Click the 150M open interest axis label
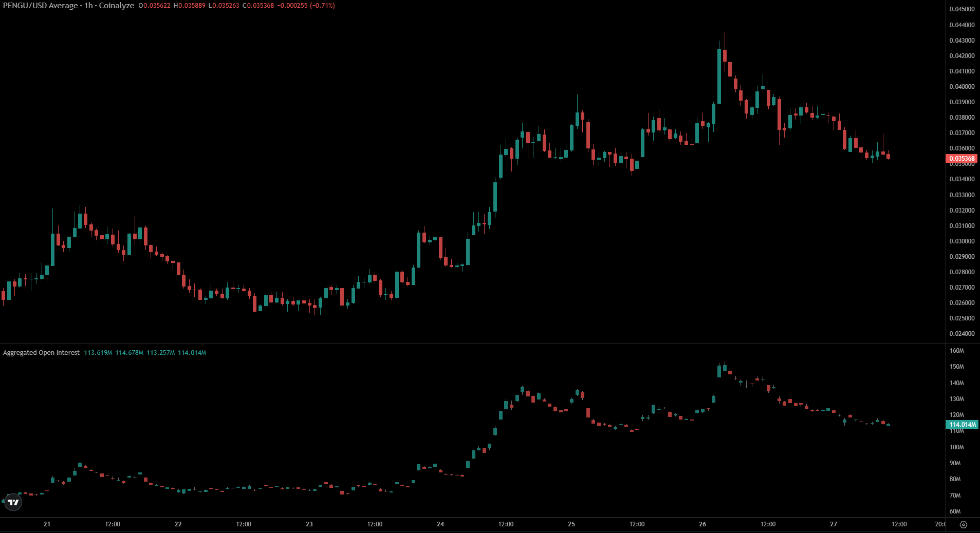Image resolution: width=980 pixels, height=533 pixels. [x=957, y=367]
